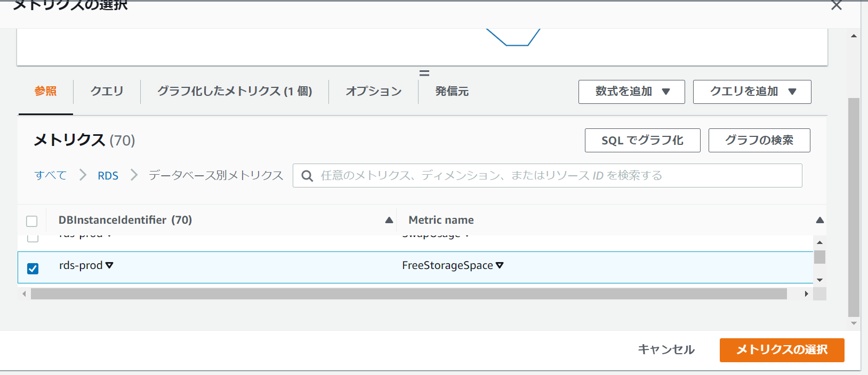Sort by DBInstanceIdentifier column arrow
Screen dimensions: 868x375
pyautogui.click(x=389, y=220)
